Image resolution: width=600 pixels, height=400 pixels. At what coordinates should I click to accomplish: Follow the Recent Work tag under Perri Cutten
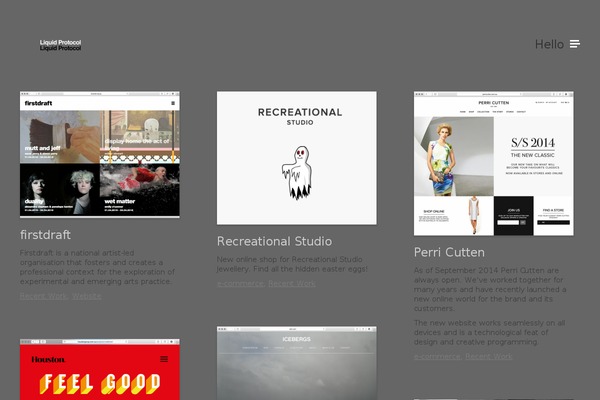tap(489, 356)
